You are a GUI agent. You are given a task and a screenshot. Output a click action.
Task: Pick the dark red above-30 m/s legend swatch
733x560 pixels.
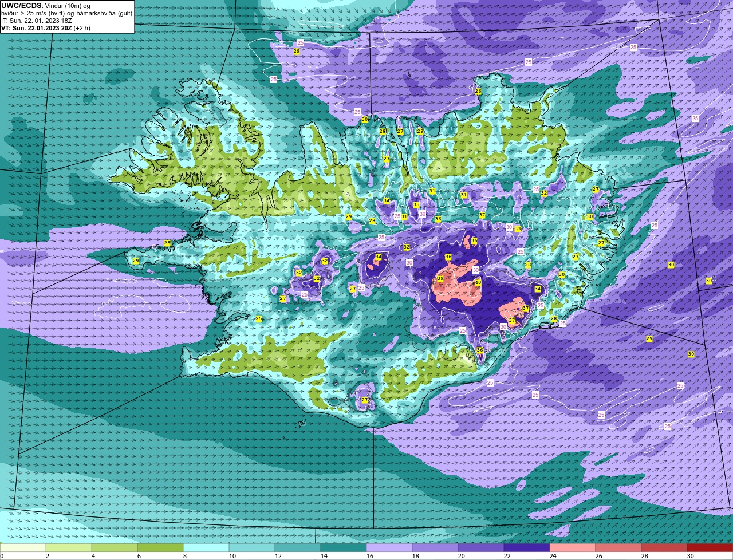pos(710,548)
